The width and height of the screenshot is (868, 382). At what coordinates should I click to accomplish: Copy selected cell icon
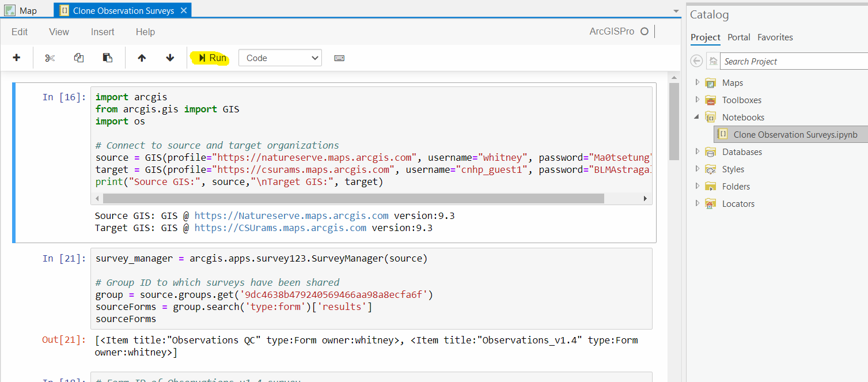[79, 58]
